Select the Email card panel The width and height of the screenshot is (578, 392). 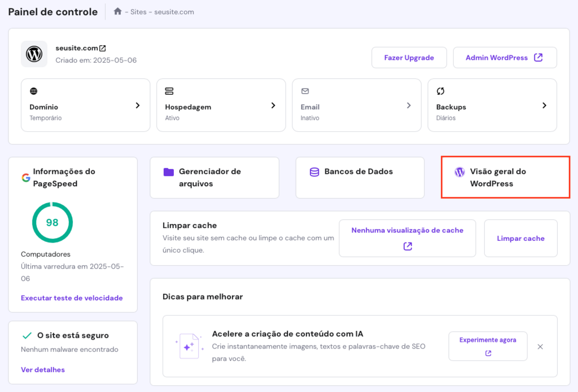356,105
